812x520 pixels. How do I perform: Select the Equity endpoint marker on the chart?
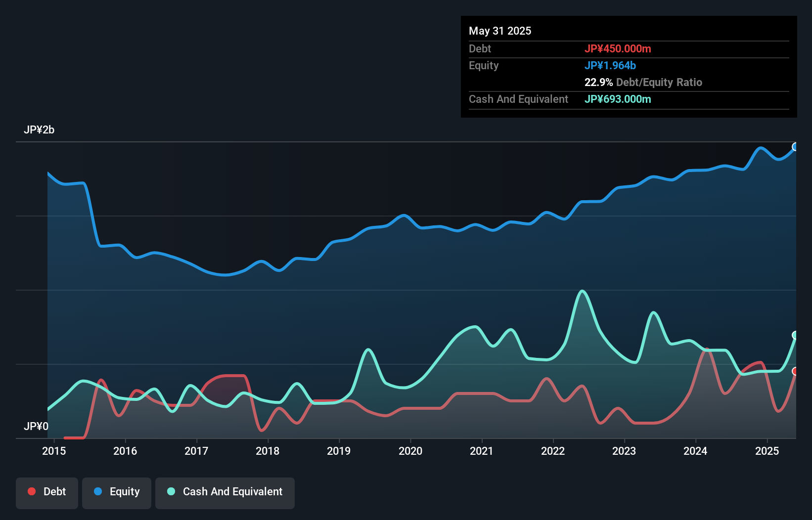(795, 147)
